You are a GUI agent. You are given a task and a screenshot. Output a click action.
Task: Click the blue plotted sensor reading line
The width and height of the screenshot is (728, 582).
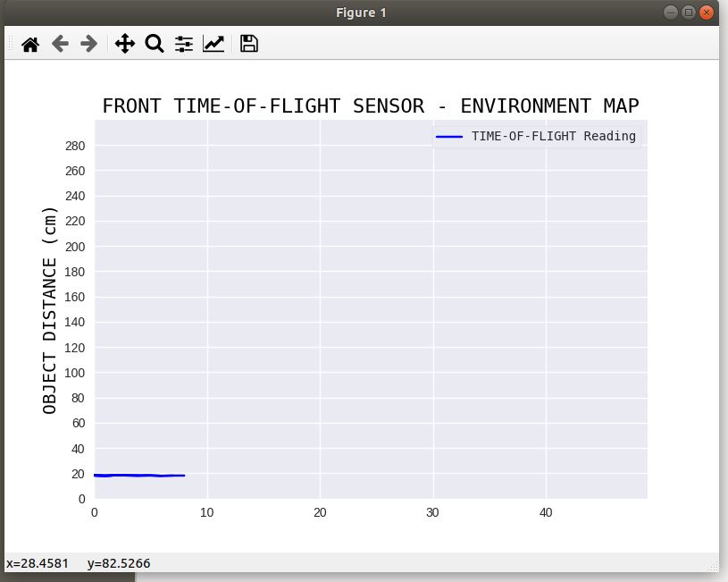coord(139,475)
